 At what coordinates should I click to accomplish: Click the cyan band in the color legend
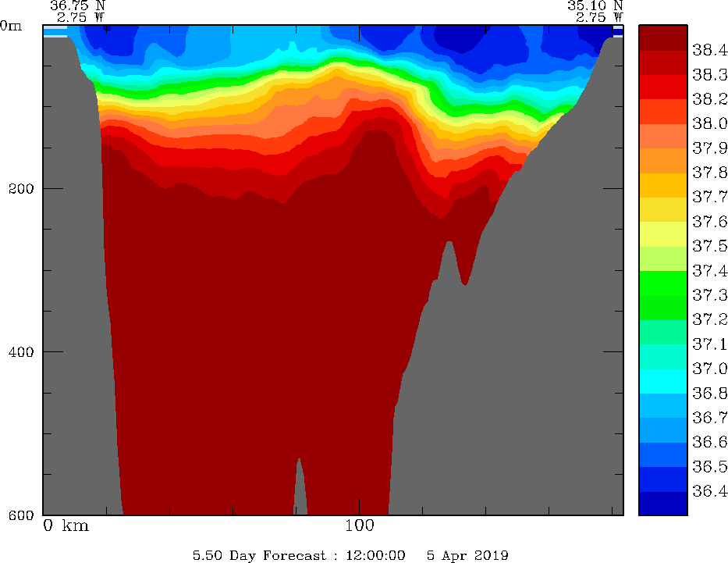(663, 381)
